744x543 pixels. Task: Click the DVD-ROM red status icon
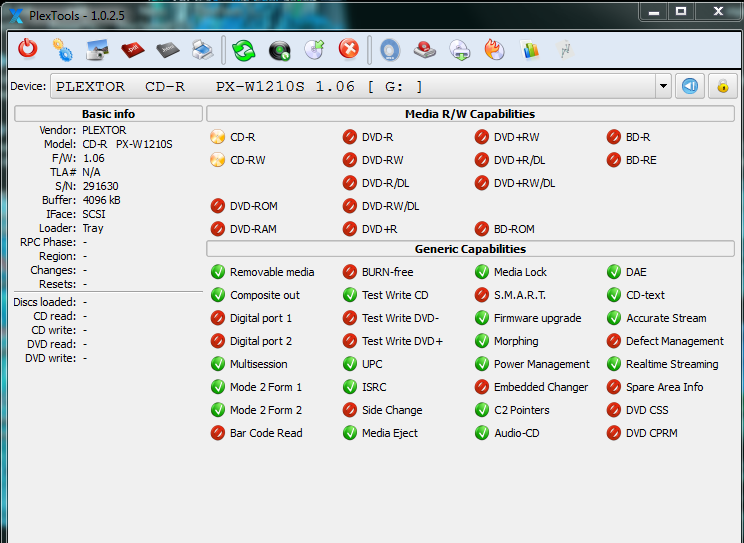(x=217, y=206)
